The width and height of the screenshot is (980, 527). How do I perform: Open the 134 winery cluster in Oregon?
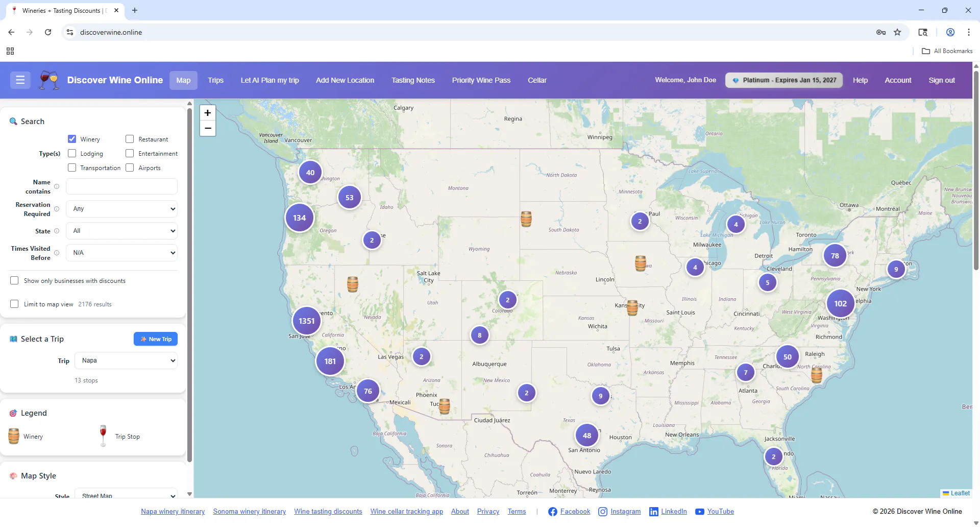click(x=300, y=218)
